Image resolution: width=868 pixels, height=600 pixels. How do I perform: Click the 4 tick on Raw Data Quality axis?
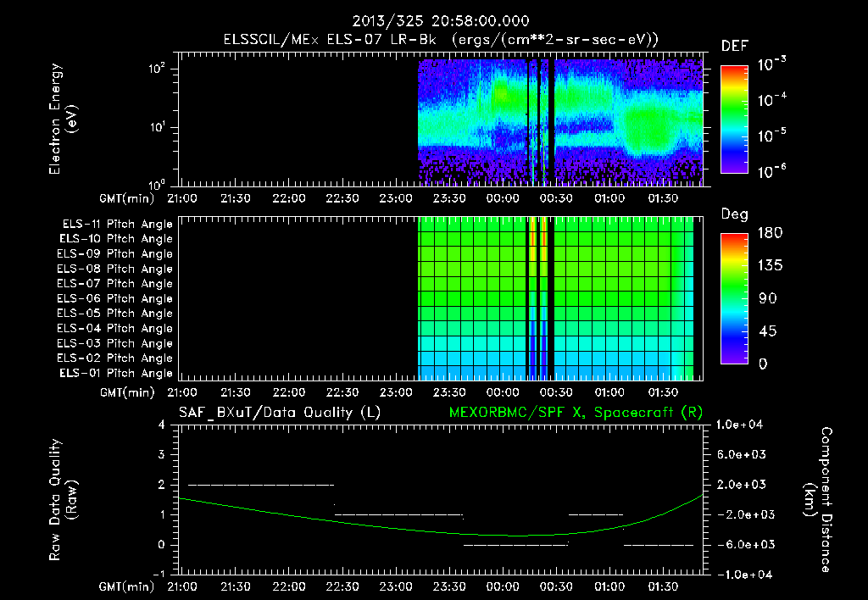(x=162, y=425)
